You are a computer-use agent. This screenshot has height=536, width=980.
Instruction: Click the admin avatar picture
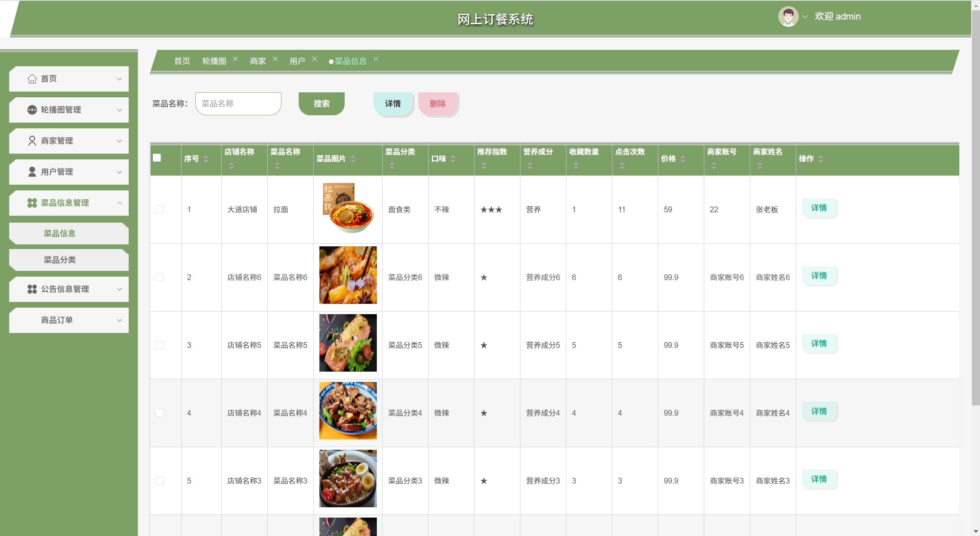tap(788, 17)
